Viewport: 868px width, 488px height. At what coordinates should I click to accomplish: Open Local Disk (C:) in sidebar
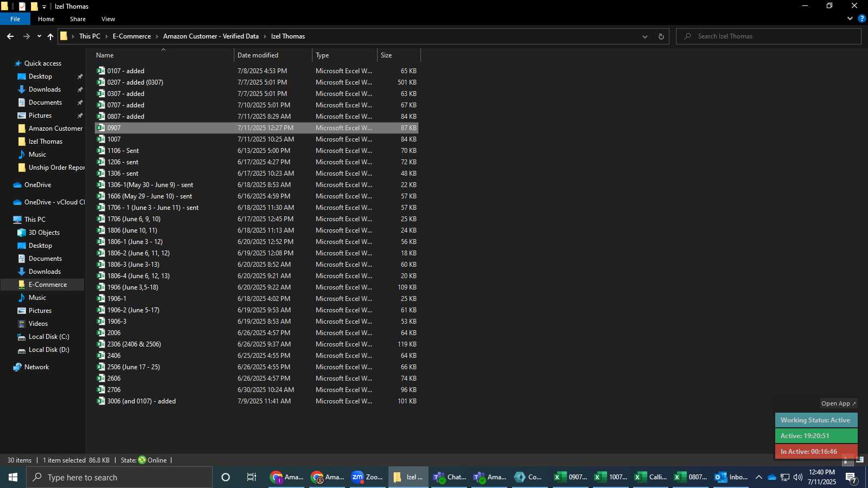click(x=49, y=337)
